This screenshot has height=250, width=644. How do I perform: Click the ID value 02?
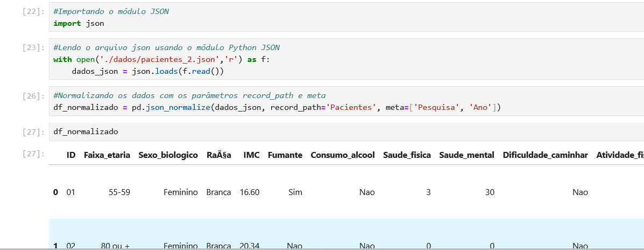point(71,246)
